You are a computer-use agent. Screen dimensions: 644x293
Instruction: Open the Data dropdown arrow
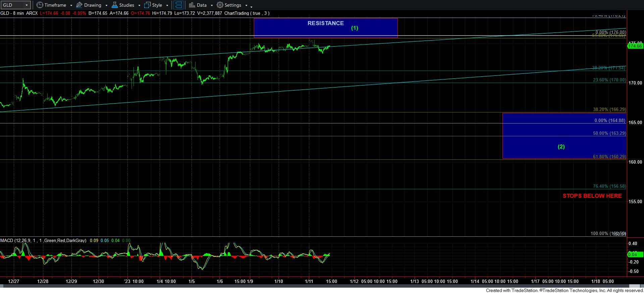(x=212, y=5)
